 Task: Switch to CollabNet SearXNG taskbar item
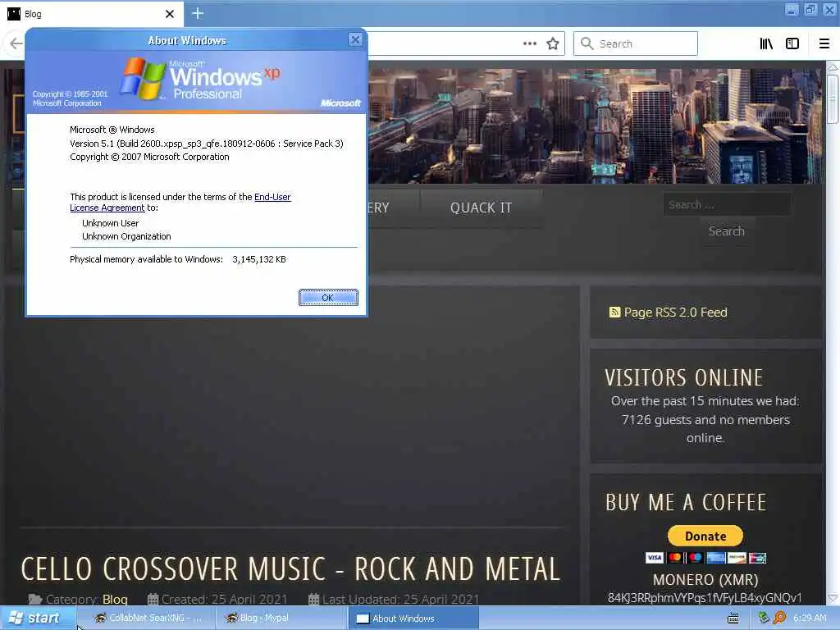pyautogui.click(x=148, y=619)
